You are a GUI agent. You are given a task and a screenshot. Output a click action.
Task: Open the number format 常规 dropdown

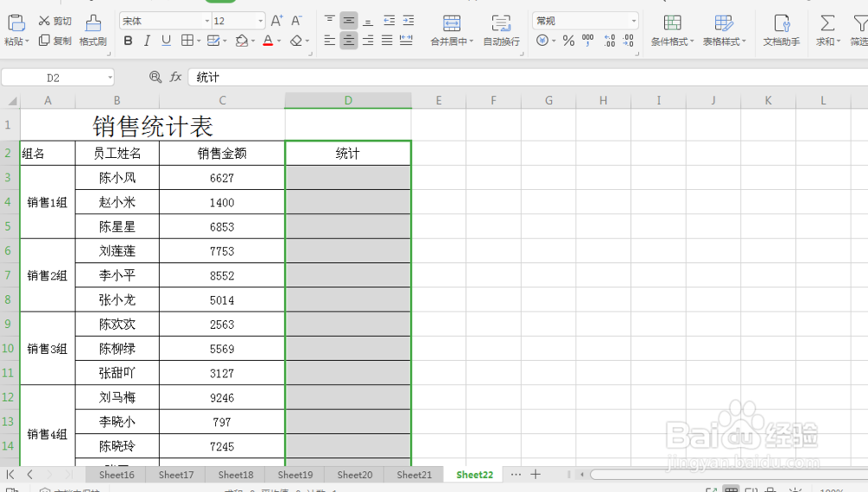click(634, 21)
